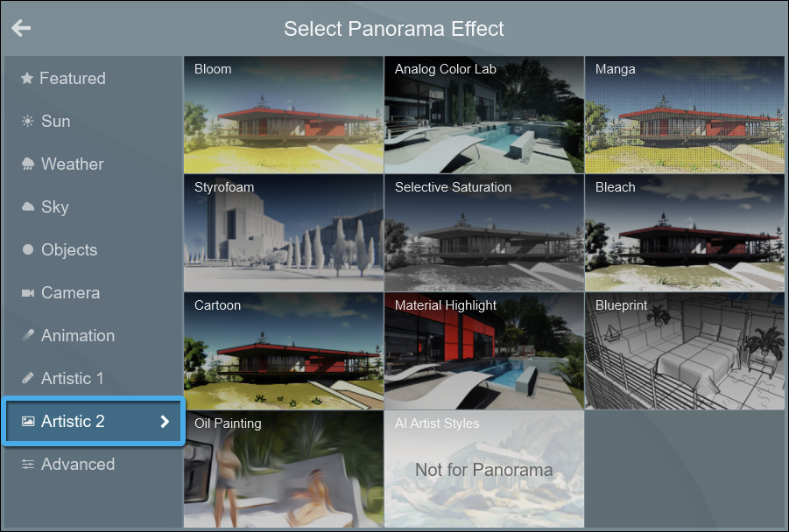789x532 pixels.
Task: Open the Featured category
Action: (94, 78)
